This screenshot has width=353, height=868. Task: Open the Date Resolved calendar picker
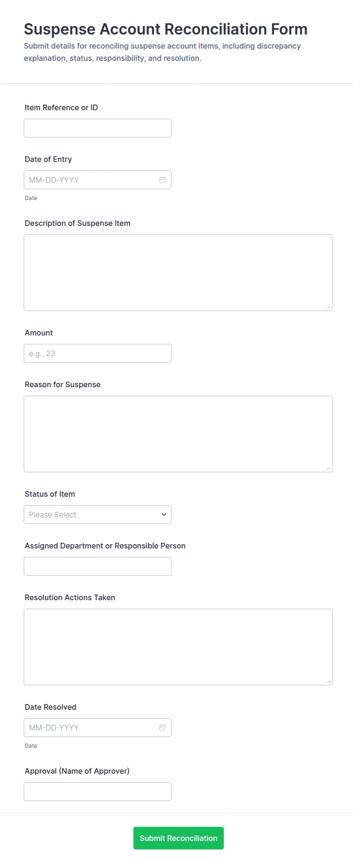[x=162, y=727]
